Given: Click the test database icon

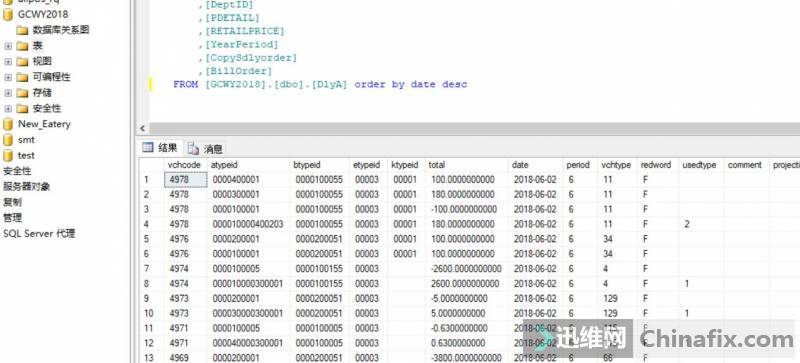Looking at the screenshot, I should pyautogui.click(x=8, y=155).
